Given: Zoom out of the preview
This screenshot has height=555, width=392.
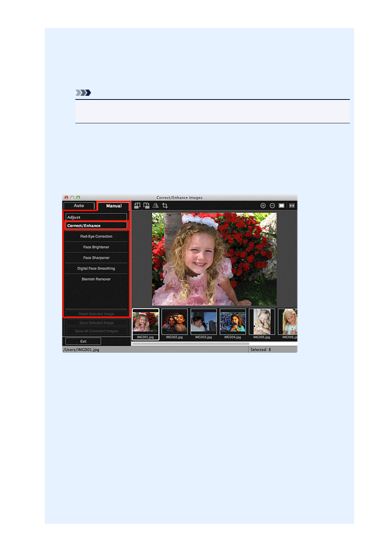Looking at the screenshot, I should (x=272, y=206).
